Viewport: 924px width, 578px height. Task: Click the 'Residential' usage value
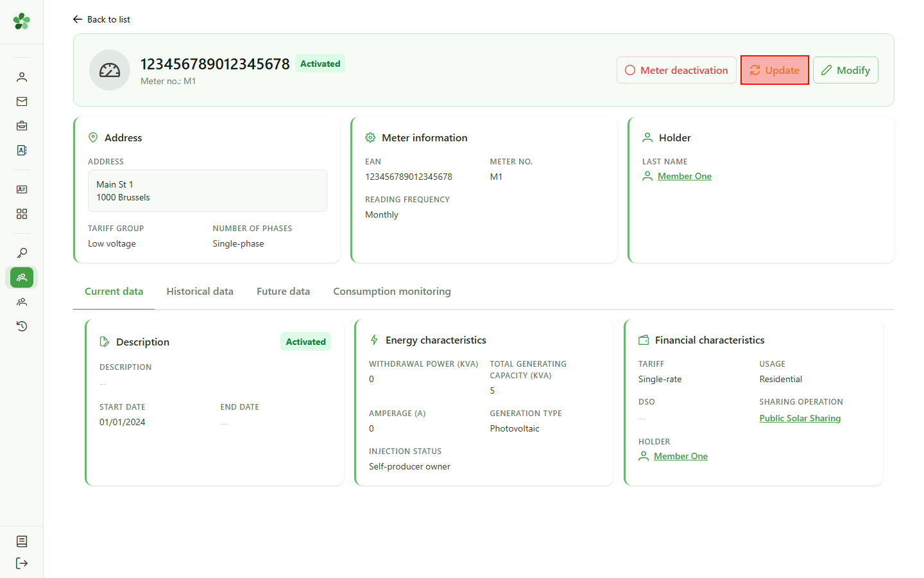click(781, 379)
